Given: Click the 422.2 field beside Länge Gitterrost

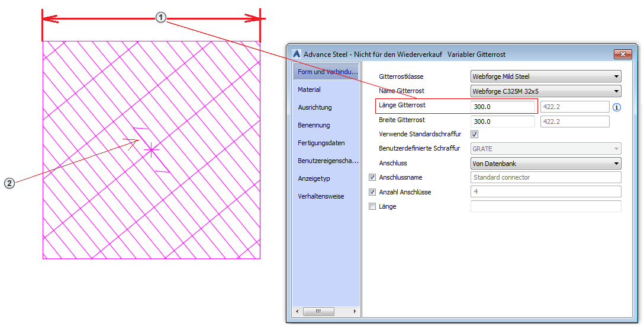Looking at the screenshot, I should coord(575,107).
